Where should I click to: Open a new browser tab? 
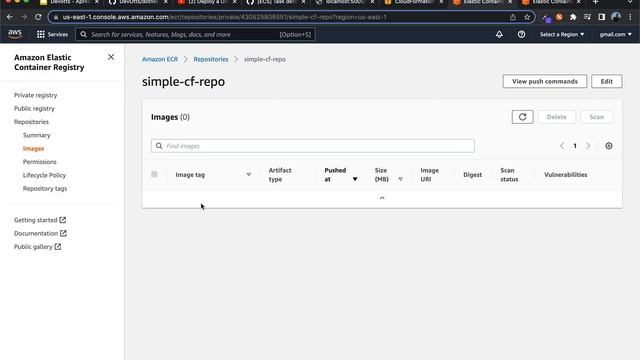tap(596, 2)
